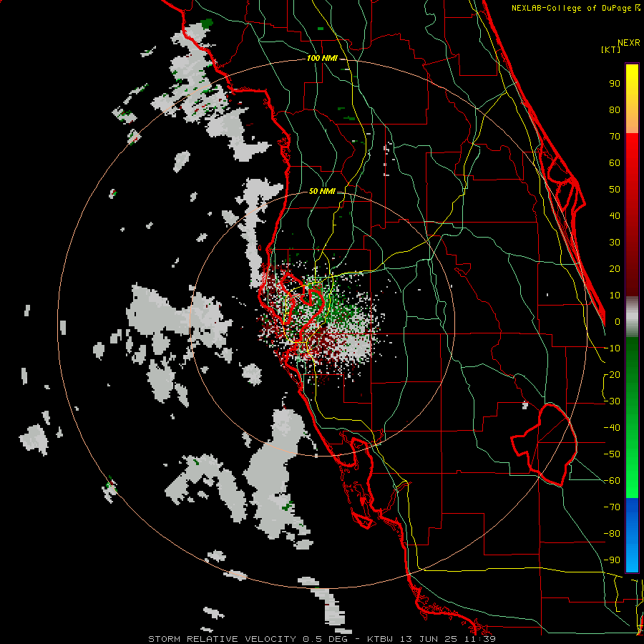
Task: Click the "10" positive velocity scale label
Action: coord(615,296)
